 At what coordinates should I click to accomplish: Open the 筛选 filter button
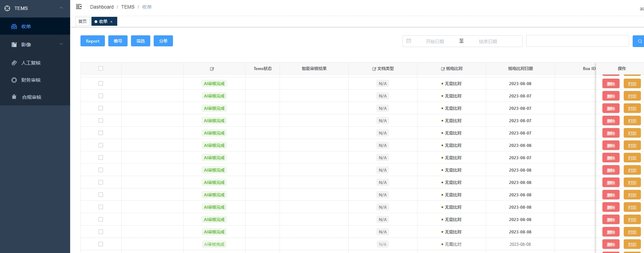pos(141,41)
